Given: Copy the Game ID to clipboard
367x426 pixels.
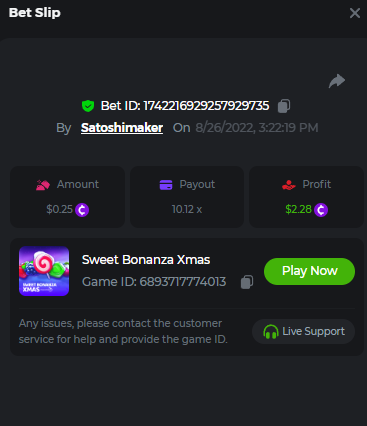Looking at the screenshot, I should pyautogui.click(x=247, y=282).
